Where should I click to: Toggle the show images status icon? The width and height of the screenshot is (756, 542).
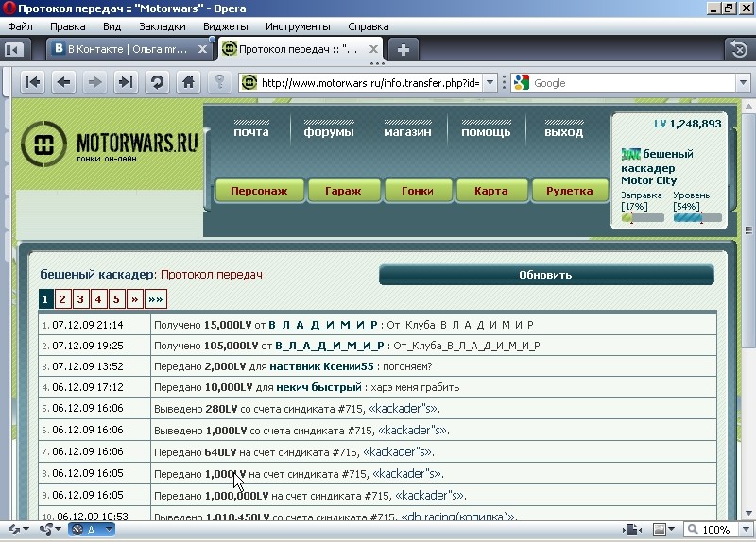(x=659, y=530)
